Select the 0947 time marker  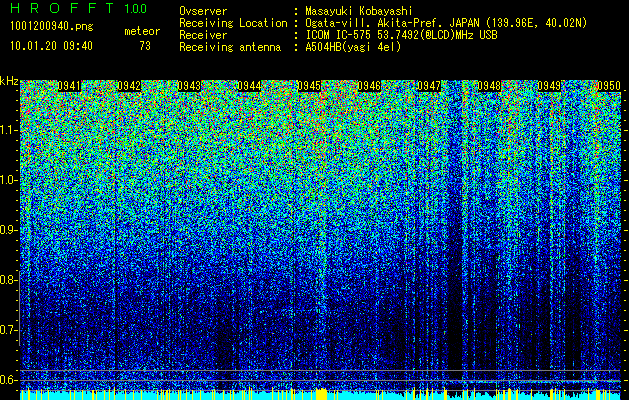(429, 86)
